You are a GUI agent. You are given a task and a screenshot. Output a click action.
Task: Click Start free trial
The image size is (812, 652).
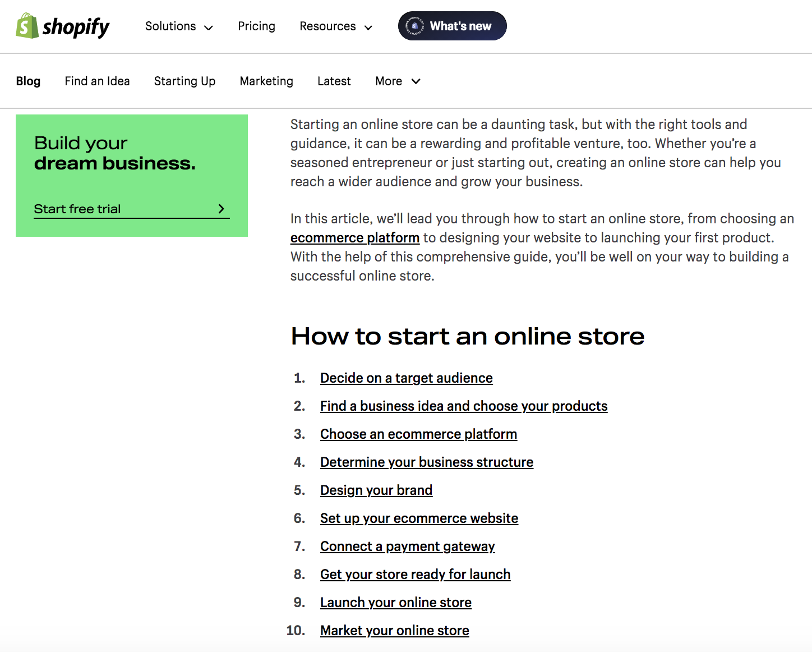77,208
